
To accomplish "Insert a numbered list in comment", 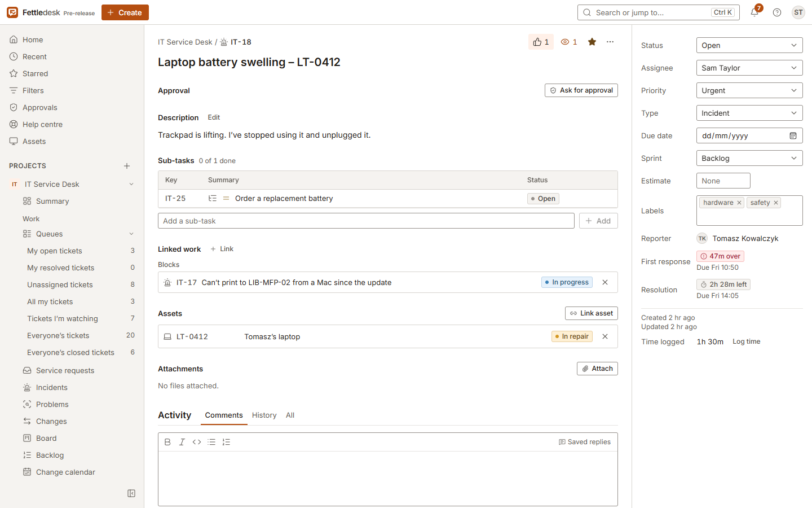I will (226, 442).
